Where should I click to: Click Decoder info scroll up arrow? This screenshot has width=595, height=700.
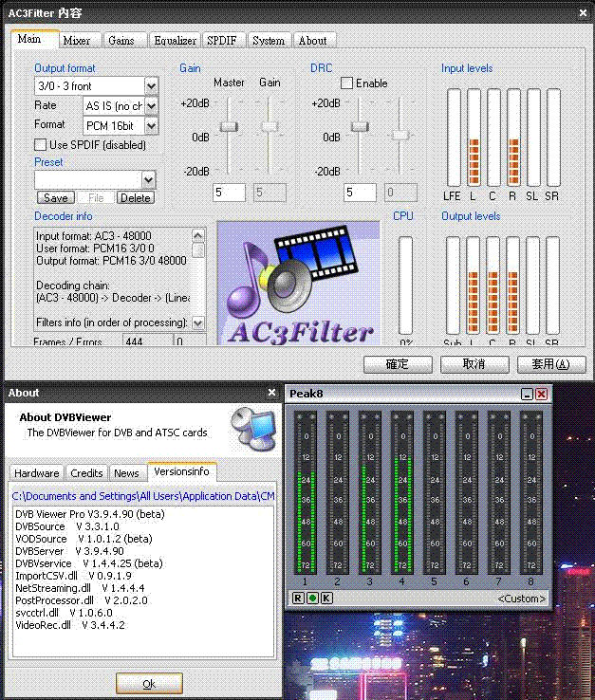tap(198, 235)
